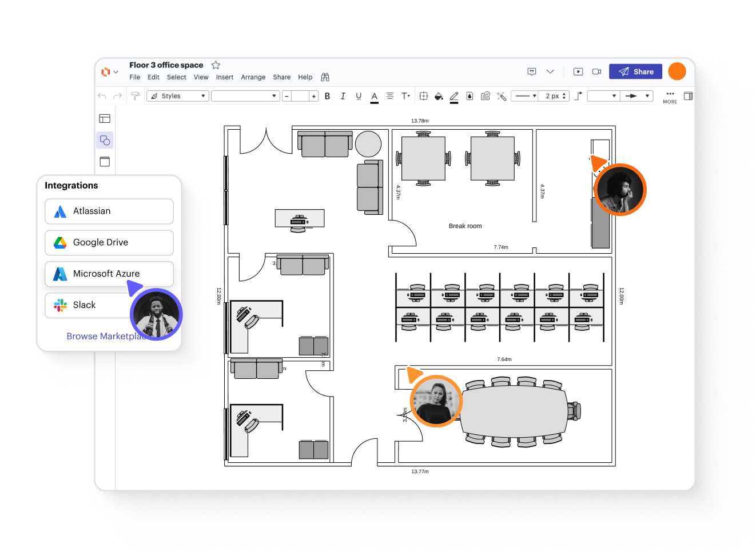Screen dimensions: 756x552
Task: Click the format painter icon
Action: coord(135,96)
